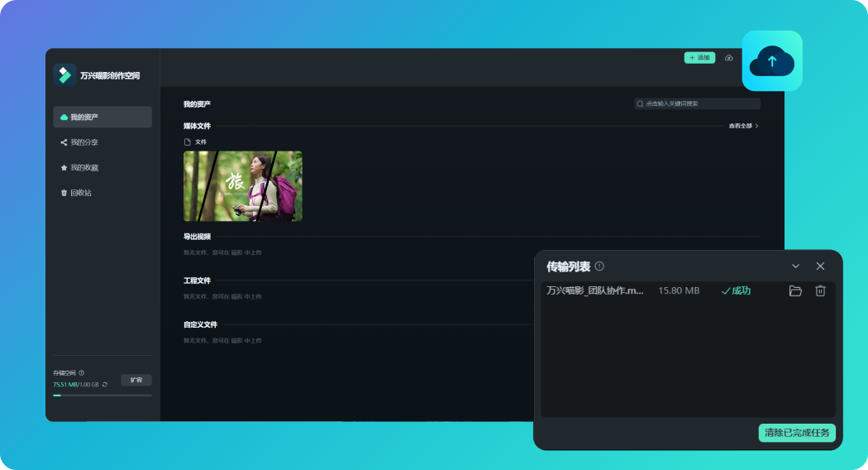Click the 添加 button

click(x=699, y=58)
